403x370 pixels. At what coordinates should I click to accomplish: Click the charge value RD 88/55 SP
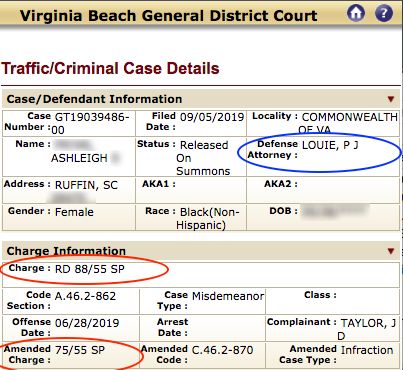90,269
